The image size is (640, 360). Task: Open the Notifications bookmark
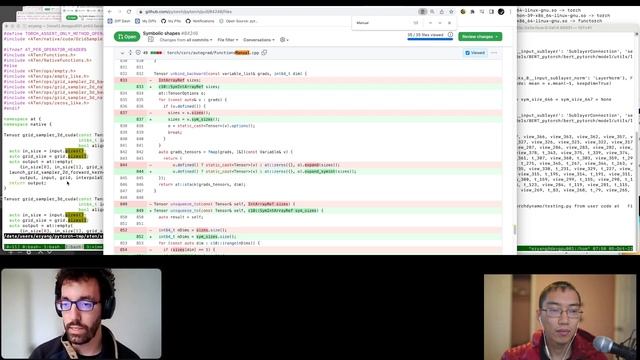pos(200,21)
